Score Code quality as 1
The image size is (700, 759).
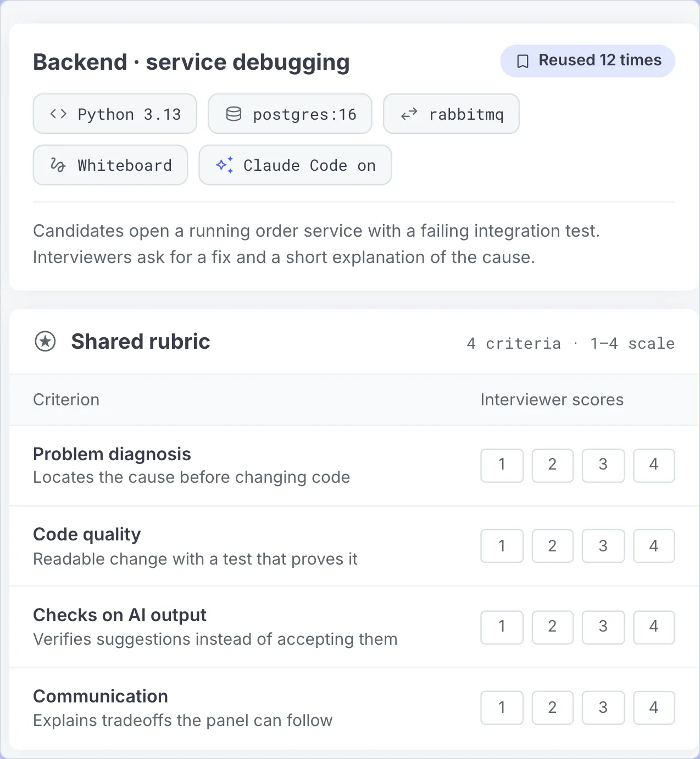pos(502,546)
